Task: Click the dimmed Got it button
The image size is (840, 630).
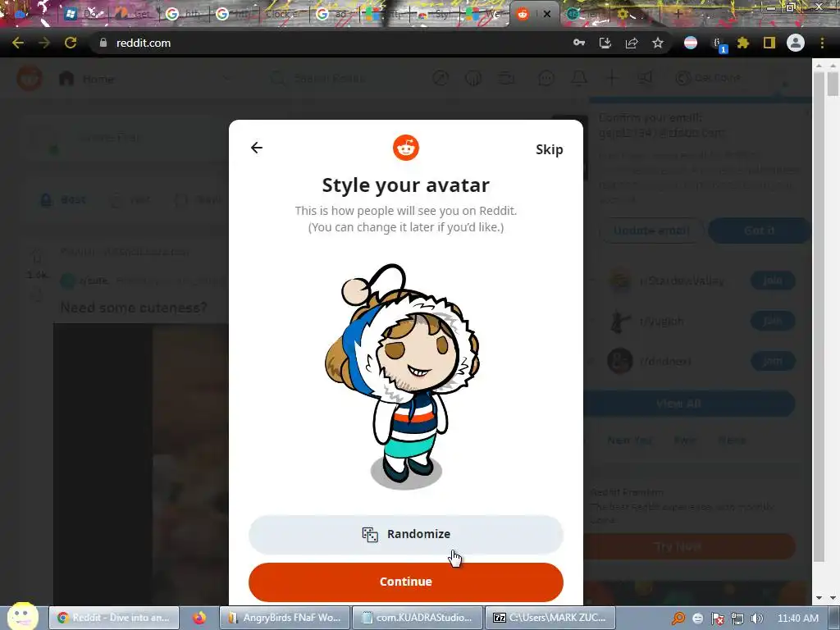Action: (x=759, y=231)
